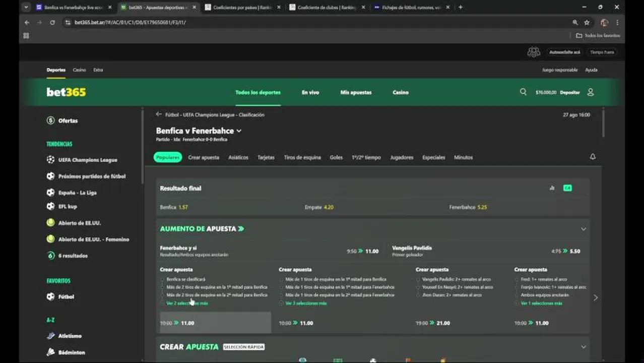The width and height of the screenshot is (644, 363).
Task: Open the Chrome profile avatar
Action: tap(604, 23)
